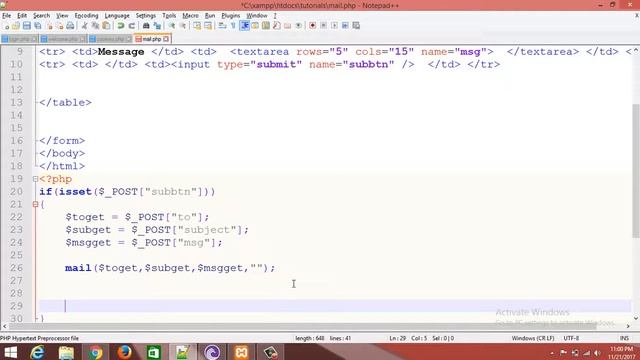Screen dimensions: 640x360
Task: Paste using the clipboard icon
Action: coord(106,26)
